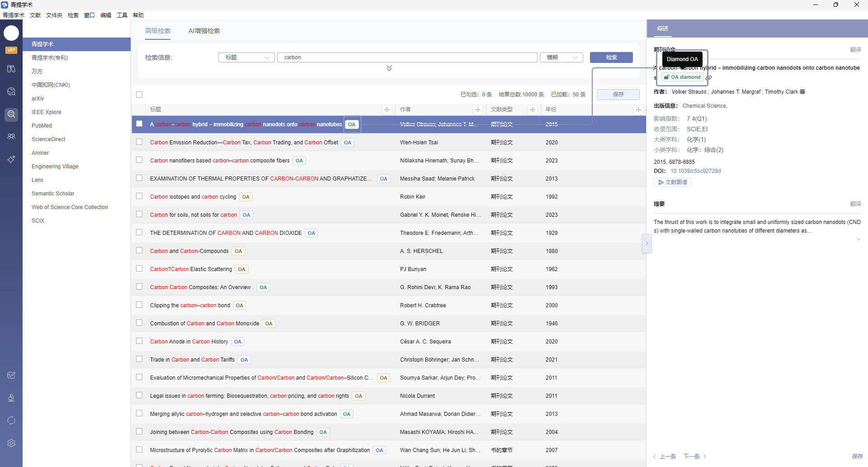Toggle the select-all results checkbox
Screen dimensions: 868x467
139,95
